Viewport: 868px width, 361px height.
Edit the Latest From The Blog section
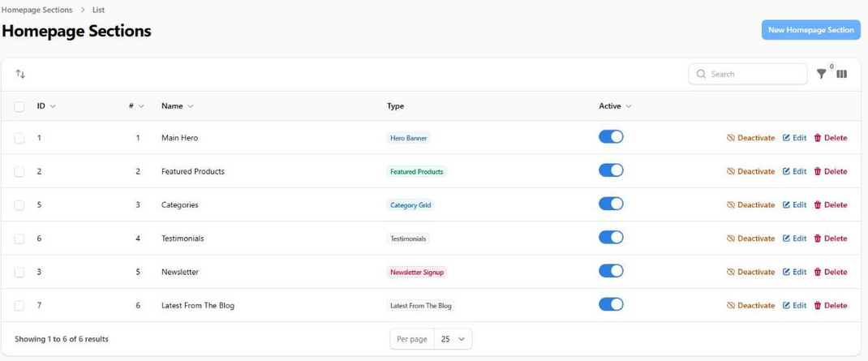click(x=794, y=306)
